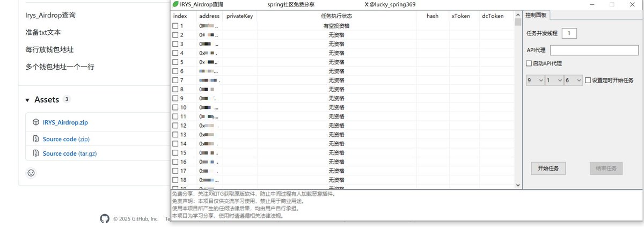Click the privateKey column header
Screen dimensions: 644x227
(239, 16)
